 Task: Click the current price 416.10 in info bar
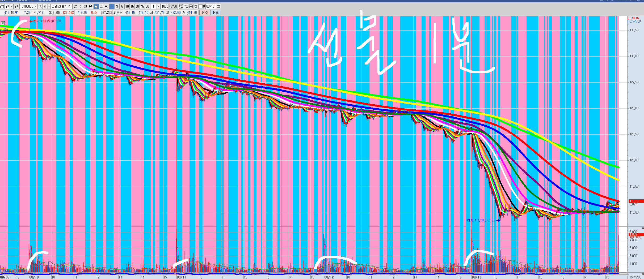[x=9, y=12]
